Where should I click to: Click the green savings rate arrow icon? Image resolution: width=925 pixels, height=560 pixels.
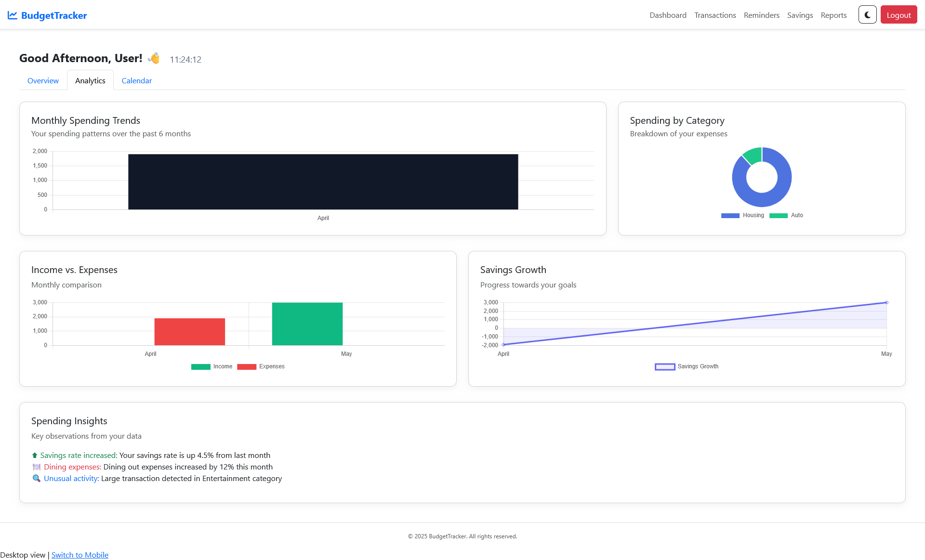(34, 455)
